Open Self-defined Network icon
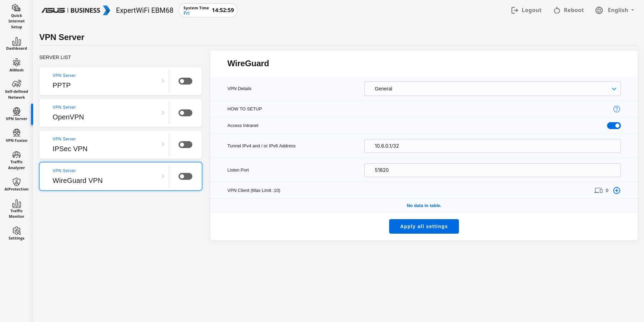 point(16,84)
